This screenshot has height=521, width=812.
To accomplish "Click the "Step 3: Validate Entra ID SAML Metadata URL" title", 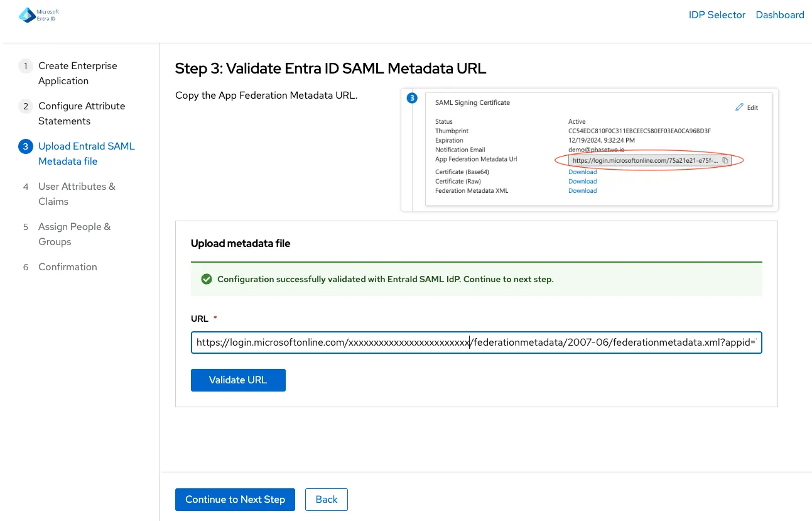I will [331, 69].
